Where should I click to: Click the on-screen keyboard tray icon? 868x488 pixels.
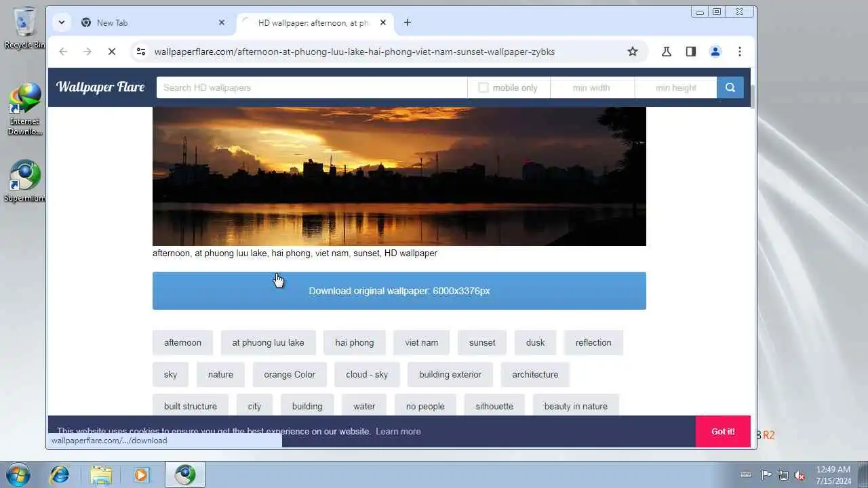[746, 475]
